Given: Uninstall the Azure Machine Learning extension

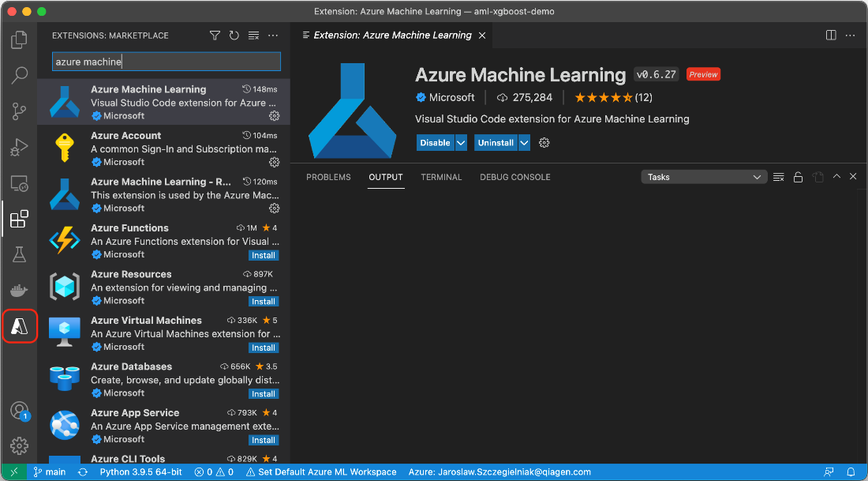Looking at the screenshot, I should [x=496, y=143].
